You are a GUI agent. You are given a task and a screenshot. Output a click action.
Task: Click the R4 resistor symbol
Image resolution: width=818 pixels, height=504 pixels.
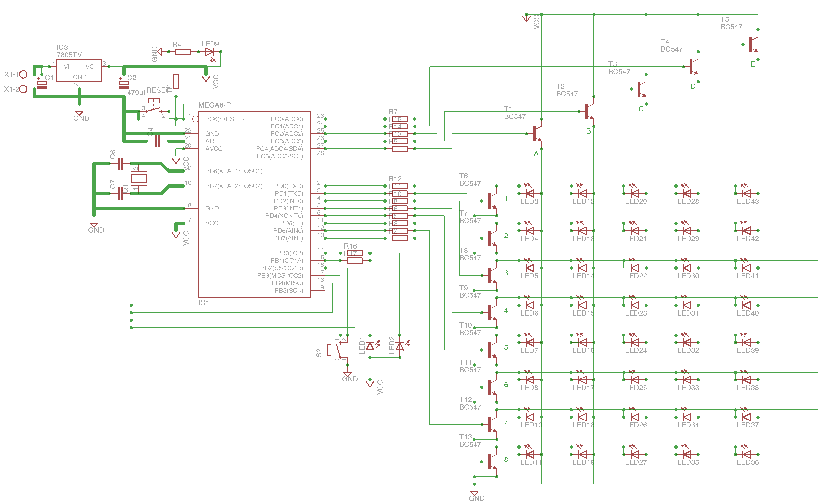click(x=183, y=52)
